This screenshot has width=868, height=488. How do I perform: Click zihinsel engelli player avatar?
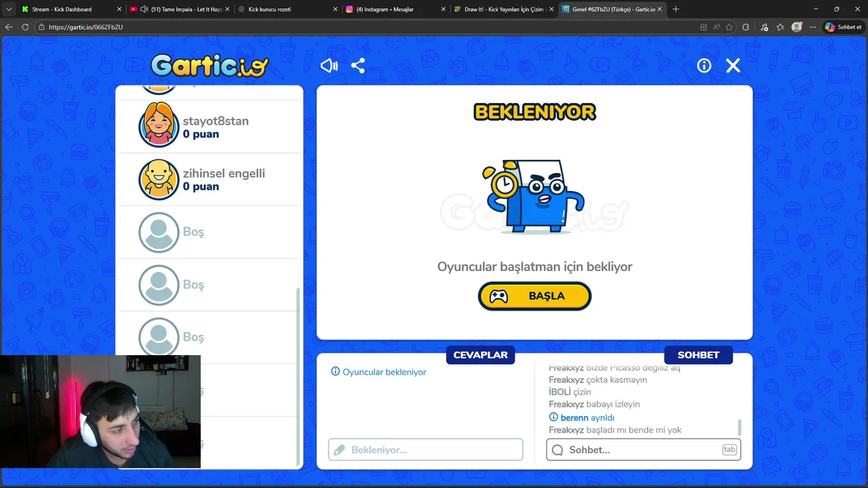(159, 179)
